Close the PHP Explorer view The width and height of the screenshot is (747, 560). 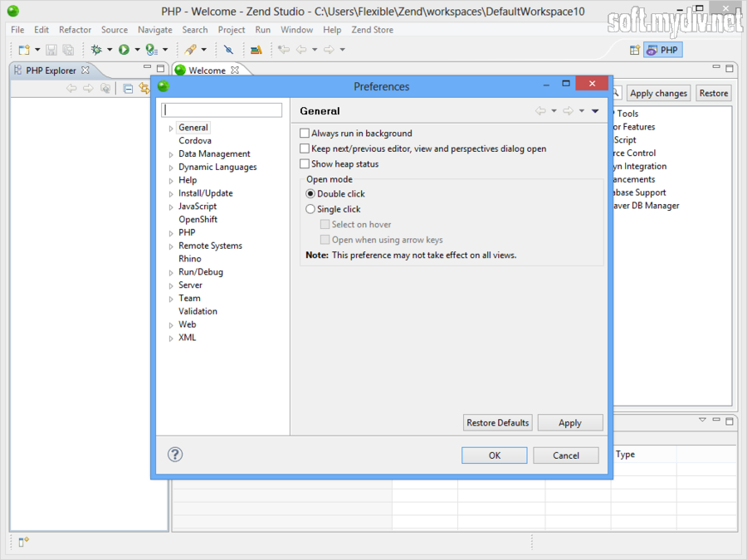click(85, 70)
